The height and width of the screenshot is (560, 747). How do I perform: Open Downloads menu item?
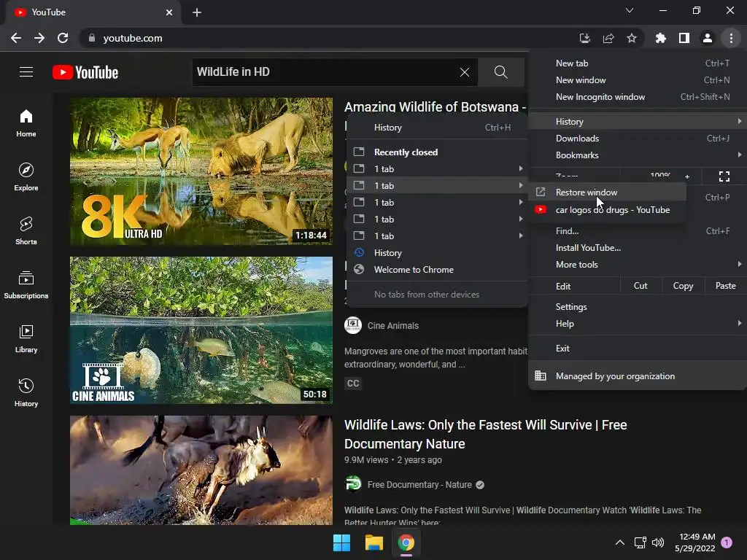pyautogui.click(x=638, y=138)
